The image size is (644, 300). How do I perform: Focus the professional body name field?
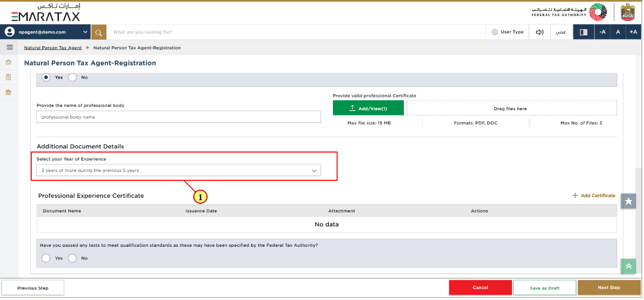[179, 117]
